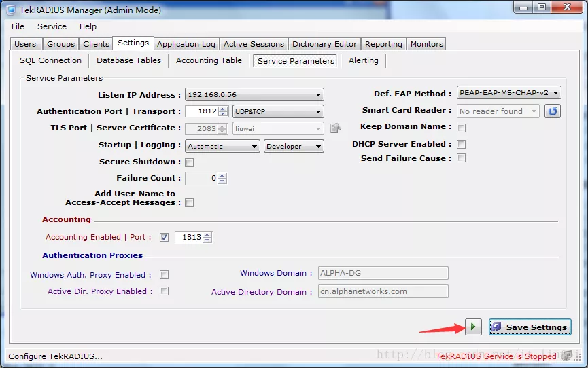The image size is (588, 368).
Task: Click the TekRADIUS Manager title bar icon
Action: click(12, 9)
